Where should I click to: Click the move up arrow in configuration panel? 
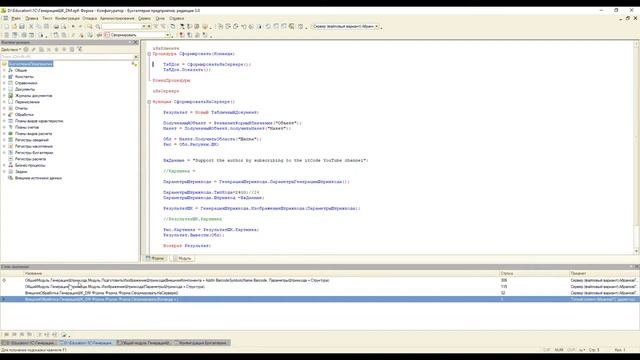click(x=57, y=49)
